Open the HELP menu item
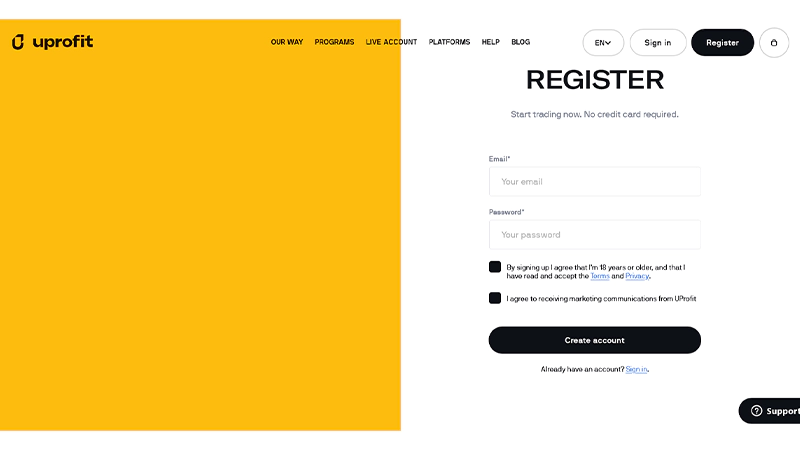This screenshot has width=800, height=450. coord(490,43)
